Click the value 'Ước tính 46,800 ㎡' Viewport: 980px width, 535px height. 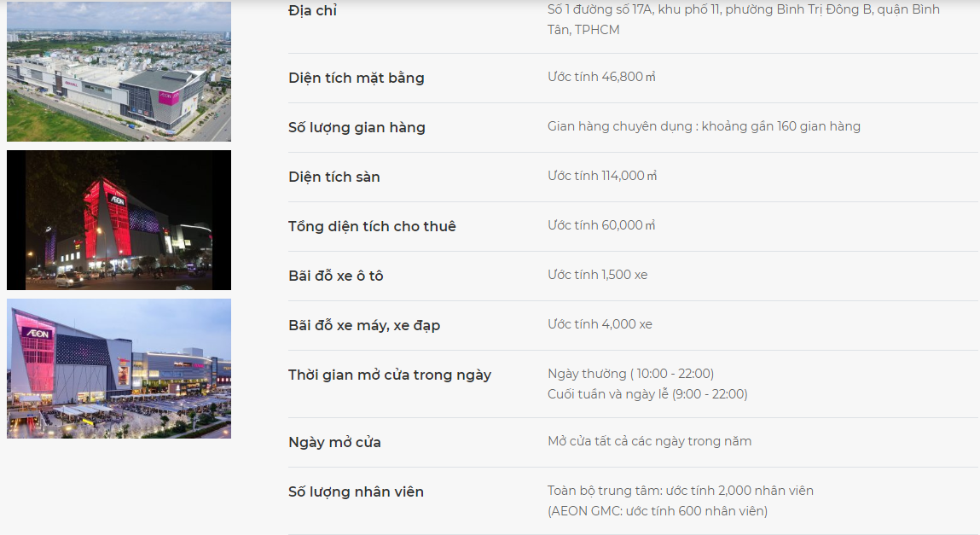pos(601,77)
